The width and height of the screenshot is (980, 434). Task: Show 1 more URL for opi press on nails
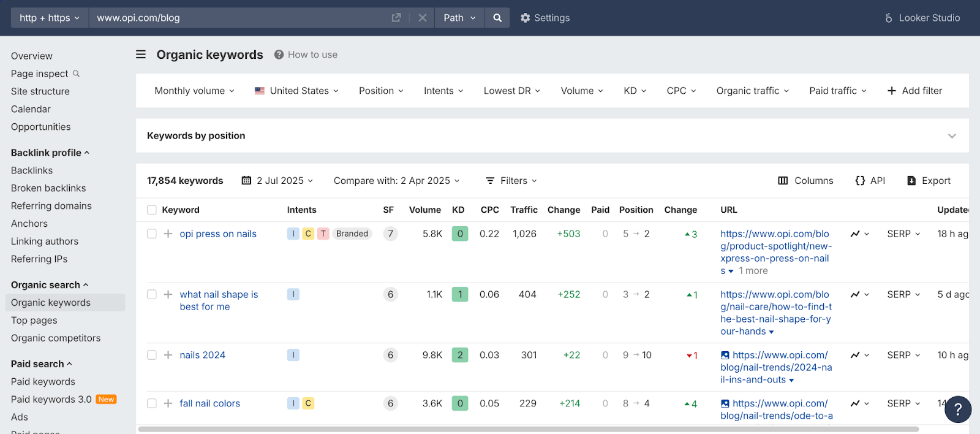point(753,271)
